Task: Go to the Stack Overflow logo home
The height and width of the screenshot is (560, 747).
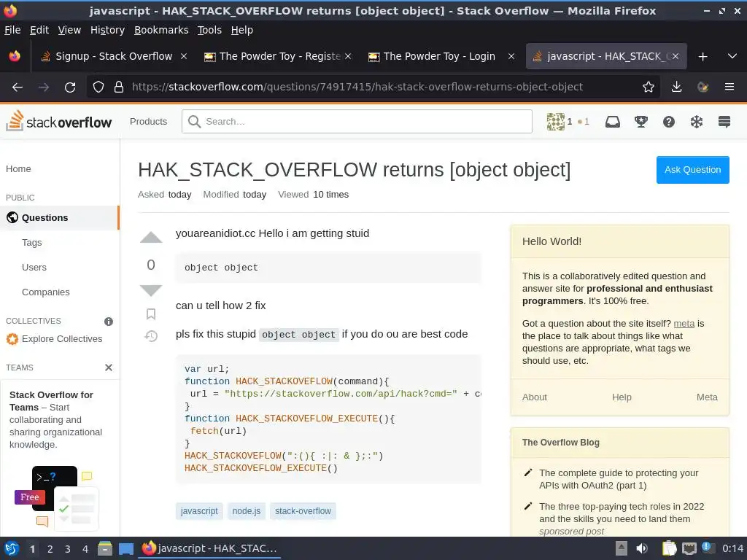Action: coord(58,121)
